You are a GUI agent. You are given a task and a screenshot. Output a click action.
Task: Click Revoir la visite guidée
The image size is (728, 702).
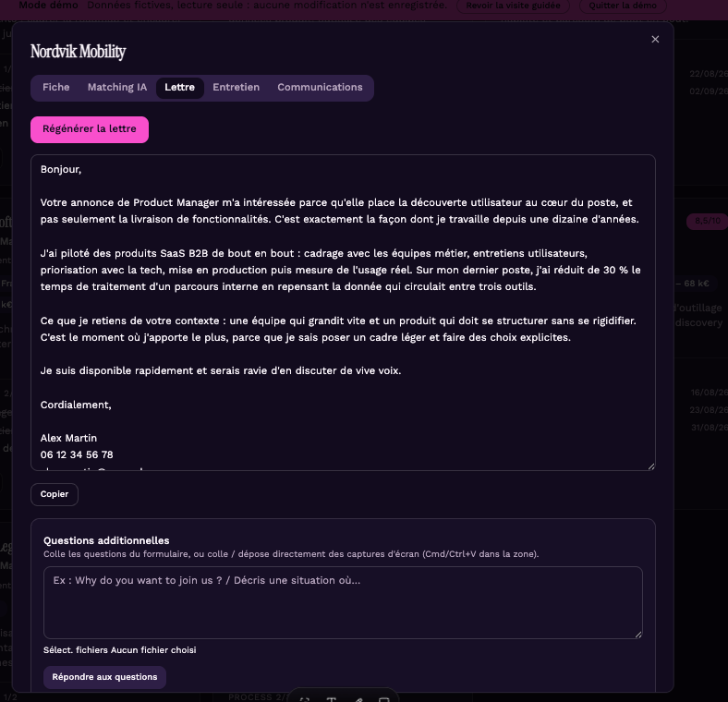(513, 6)
